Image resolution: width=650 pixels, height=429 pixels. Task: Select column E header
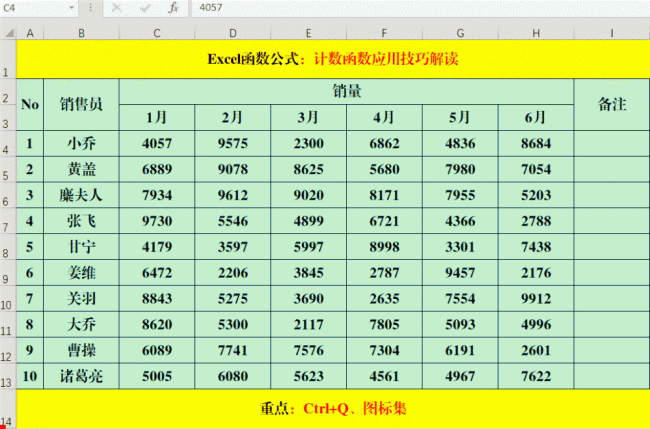[x=308, y=33]
